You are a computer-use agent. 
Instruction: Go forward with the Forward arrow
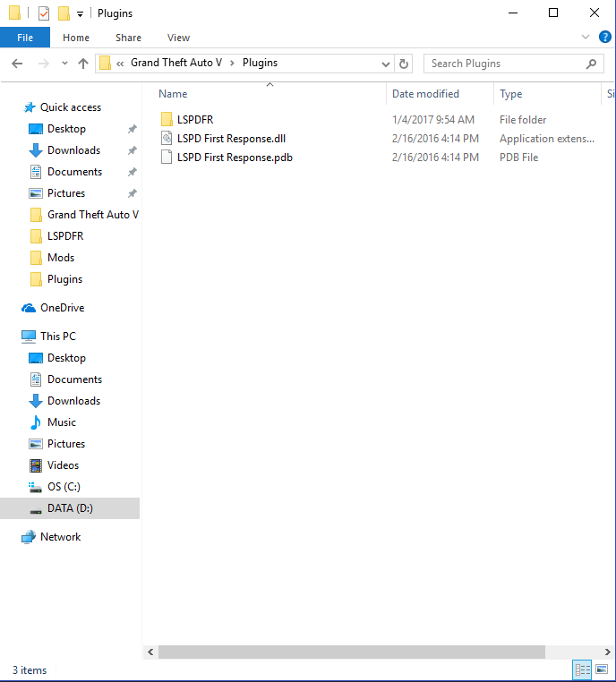pos(44,64)
